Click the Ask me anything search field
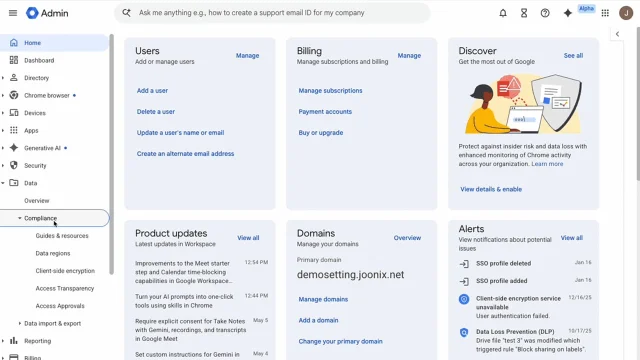 click(x=272, y=13)
